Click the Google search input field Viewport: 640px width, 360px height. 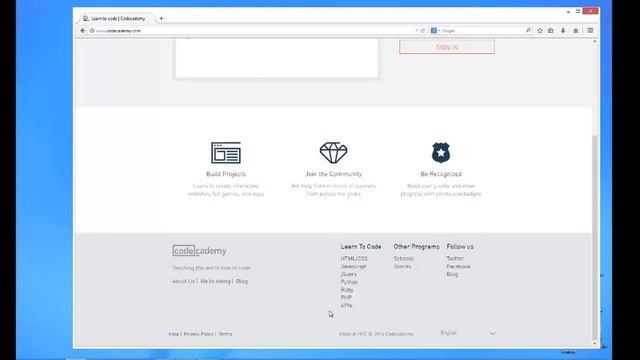click(x=482, y=31)
